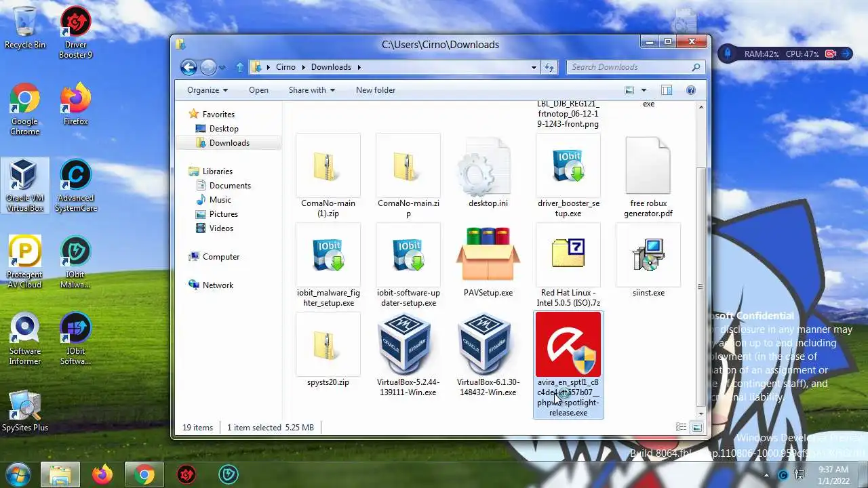Image resolution: width=868 pixels, height=488 pixels.
Task: Open the Organize dropdown menu
Action: click(x=208, y=90)
